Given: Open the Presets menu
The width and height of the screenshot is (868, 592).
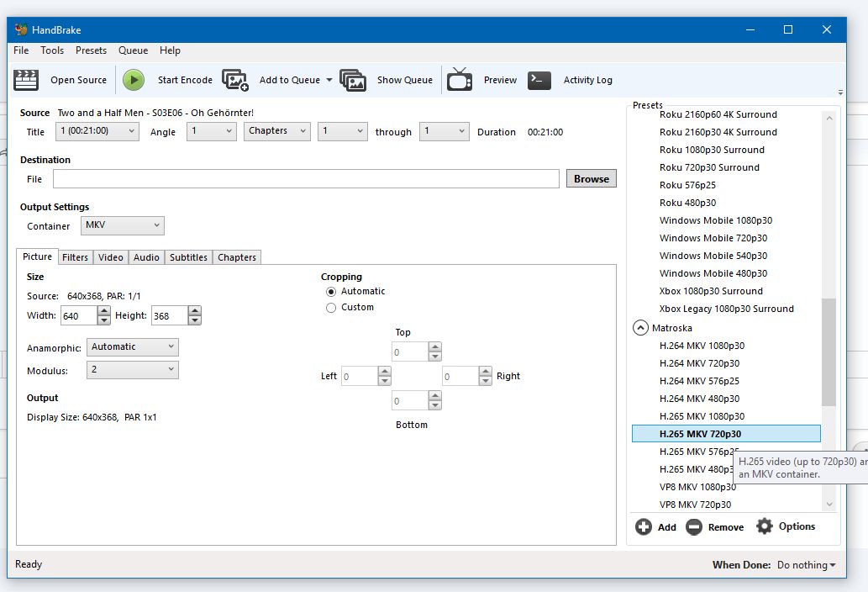Looking at the screenshot, I should click(x=92, y=50).
